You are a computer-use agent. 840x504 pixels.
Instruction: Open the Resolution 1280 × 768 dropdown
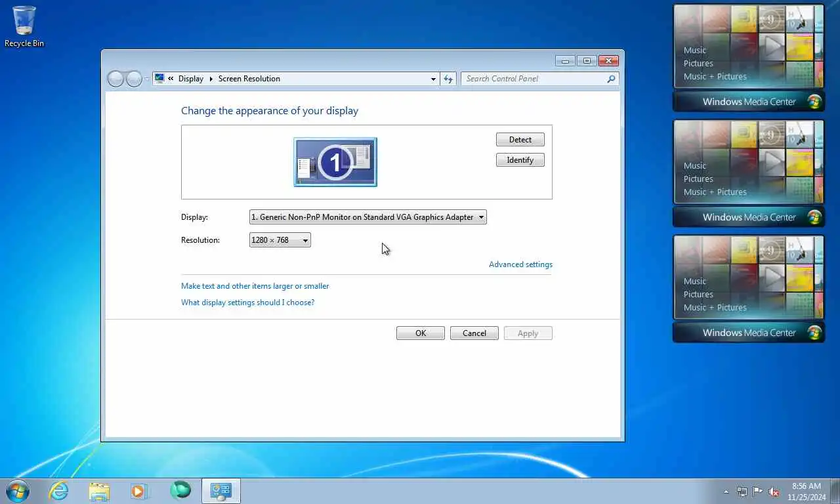(280, 240)
